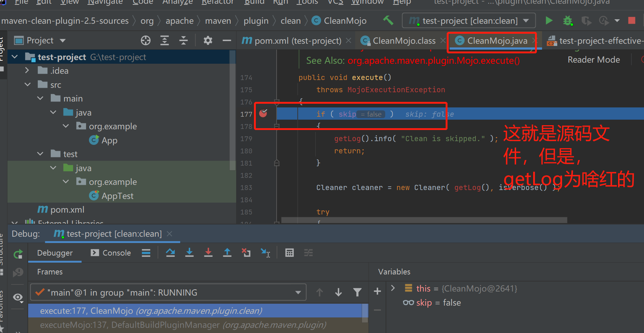Run with coverage shield icon
Viewport: 644px width, 333px height.
[x=586, y=21]
